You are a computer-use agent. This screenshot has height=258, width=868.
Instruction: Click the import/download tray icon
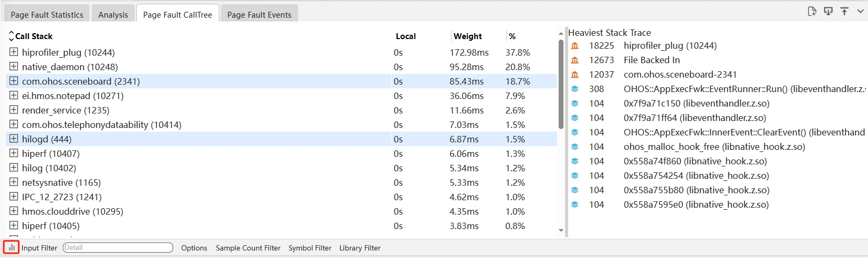pos(828,11)
